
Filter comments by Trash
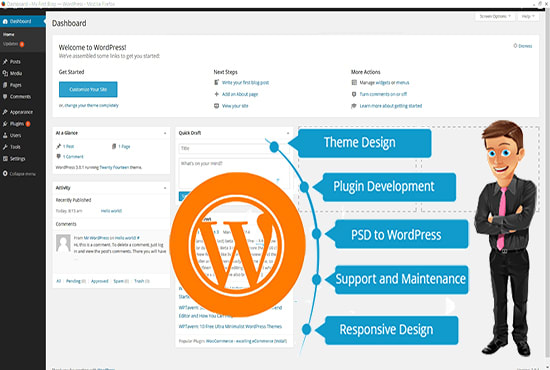(142, 281)
